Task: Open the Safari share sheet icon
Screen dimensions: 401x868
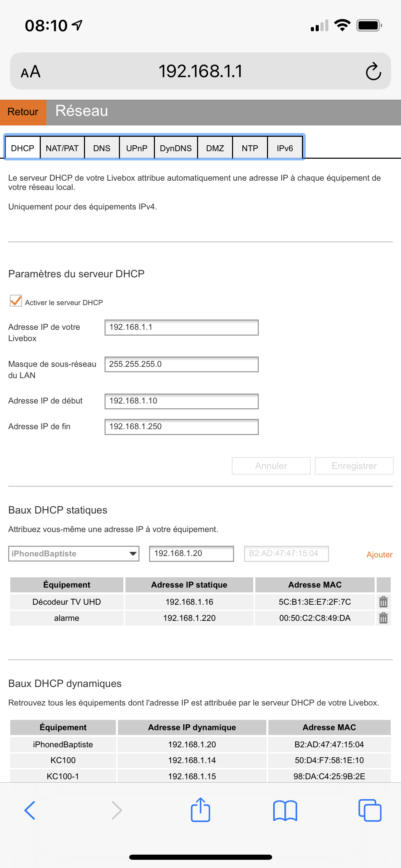Action: 200,810
